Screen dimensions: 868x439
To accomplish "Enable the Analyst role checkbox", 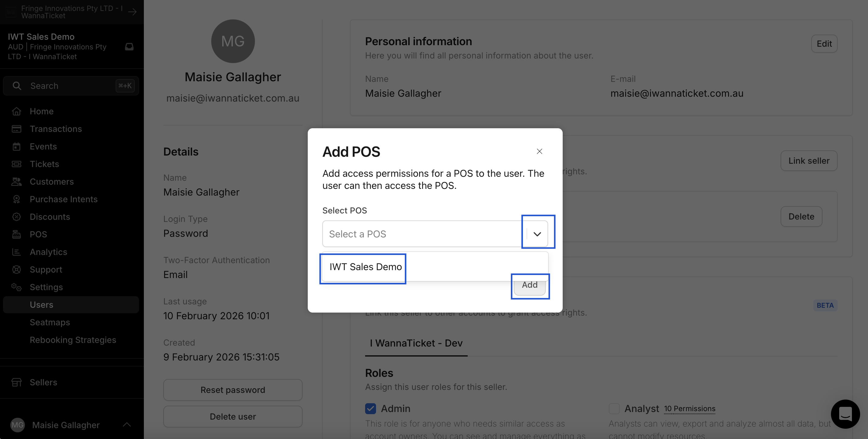I will point(614,408).
